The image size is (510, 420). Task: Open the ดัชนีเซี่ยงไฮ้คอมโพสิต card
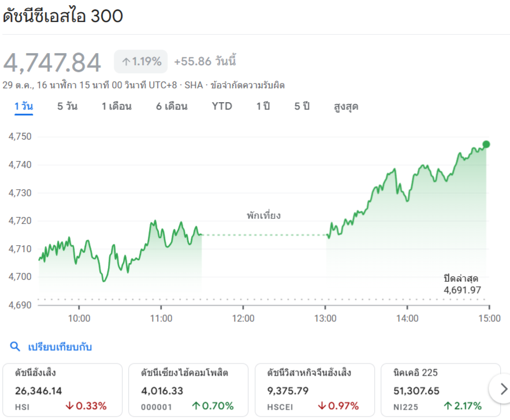(188, 389)
